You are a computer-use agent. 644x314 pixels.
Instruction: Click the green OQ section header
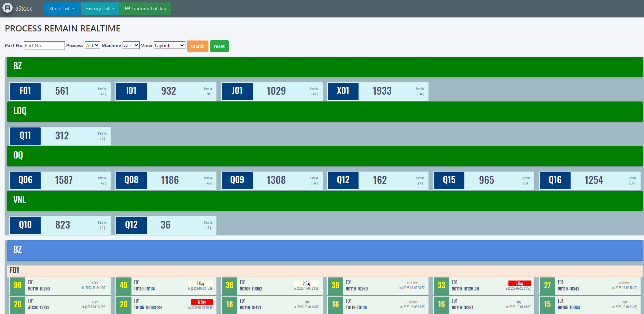point(324,156)
